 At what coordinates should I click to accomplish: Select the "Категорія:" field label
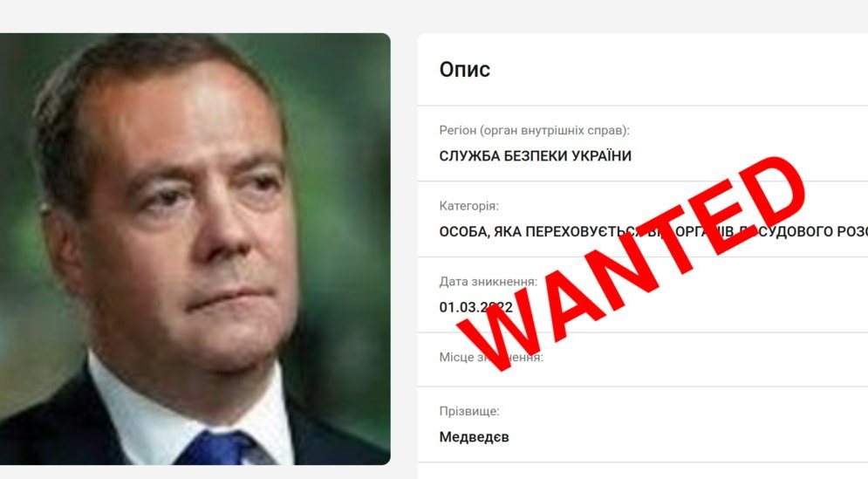click(x=468, y=206)
